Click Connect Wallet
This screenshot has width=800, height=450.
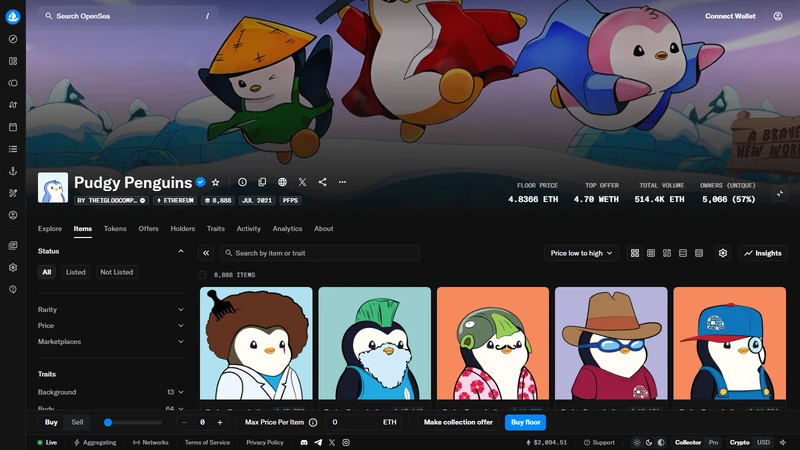pyautogui.click(x=730, y=16)
